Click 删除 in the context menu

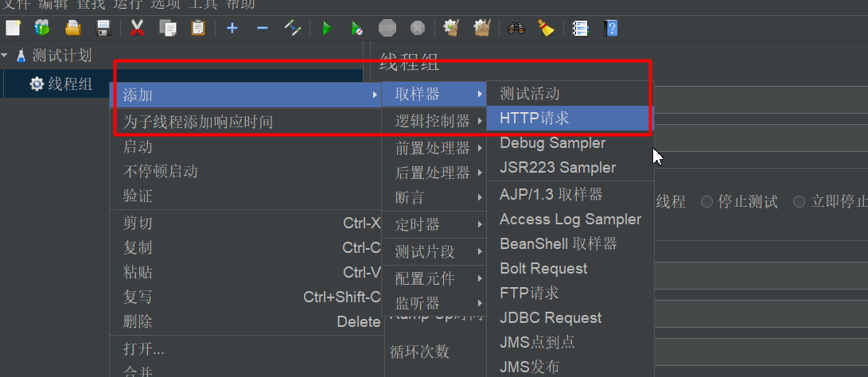tap(138, 322)
